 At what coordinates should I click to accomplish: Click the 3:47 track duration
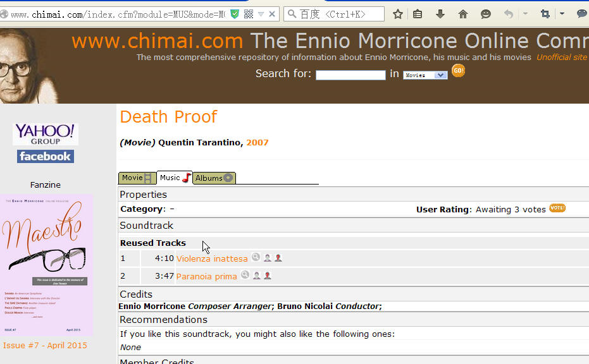pyautogui.click(x=164, y=276)
